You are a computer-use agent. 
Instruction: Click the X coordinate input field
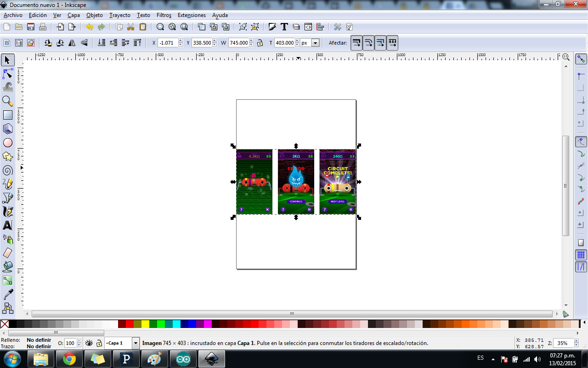[167, 43]
